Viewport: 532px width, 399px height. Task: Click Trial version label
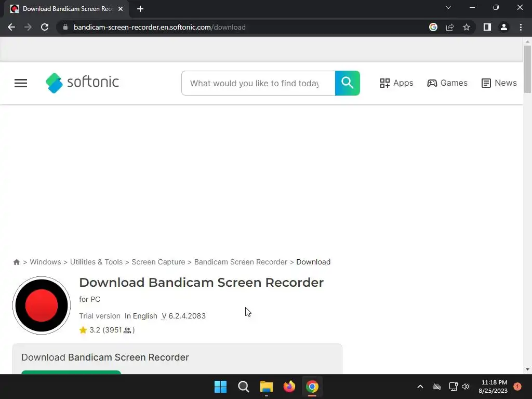(100, 316)
